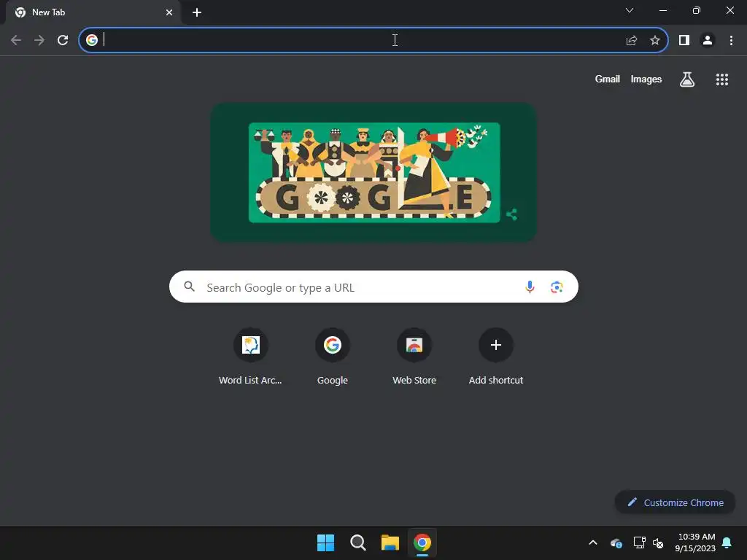The height and width of the screenshot is (560, 747).
Task: Open File Explorer from taskbar
Action: coord(390,542)
